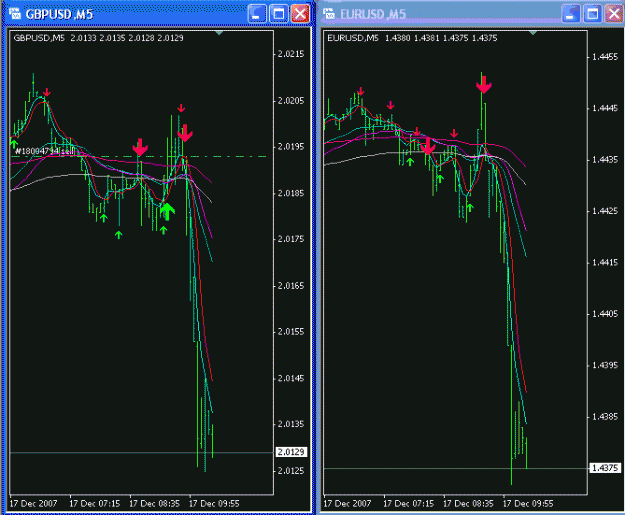625x515 pixels.
Task: Click the EURUSD OHLC readout starting 1.4380
Action: [441, 38]
